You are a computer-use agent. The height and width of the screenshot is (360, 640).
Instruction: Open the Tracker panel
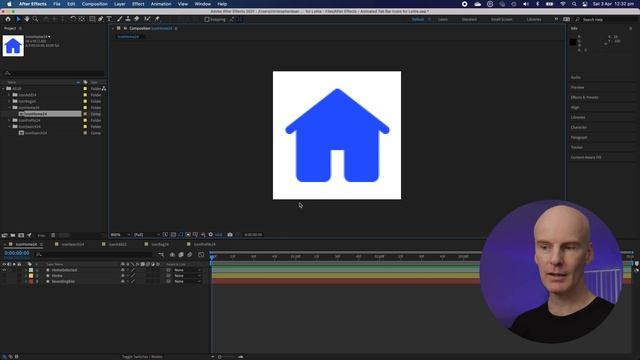pos(576,147)
